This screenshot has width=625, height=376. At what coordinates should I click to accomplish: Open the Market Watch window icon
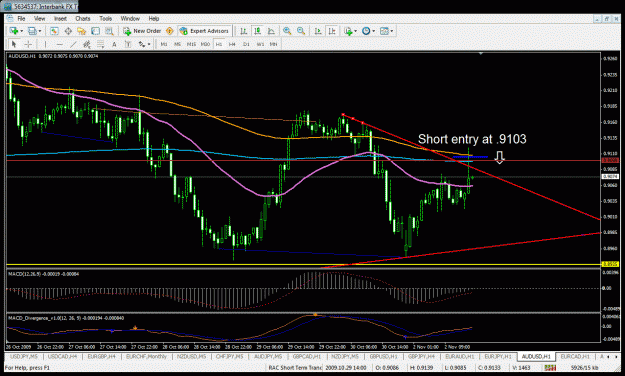pos(54,31)
